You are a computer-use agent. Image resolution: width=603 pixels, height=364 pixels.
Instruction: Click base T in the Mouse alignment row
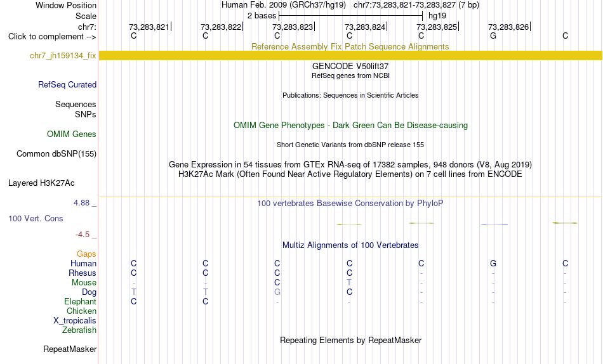[349, 283]
